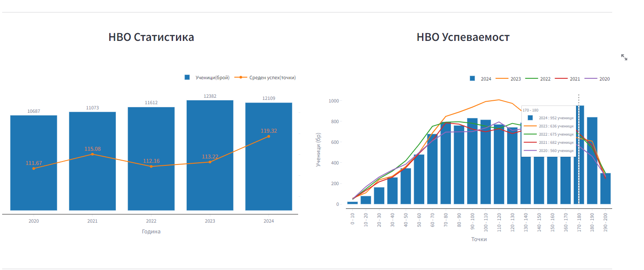Screen dimensions: 644x270
Task: Click the 0 - 10 points bar
Action: coord(352,202)
